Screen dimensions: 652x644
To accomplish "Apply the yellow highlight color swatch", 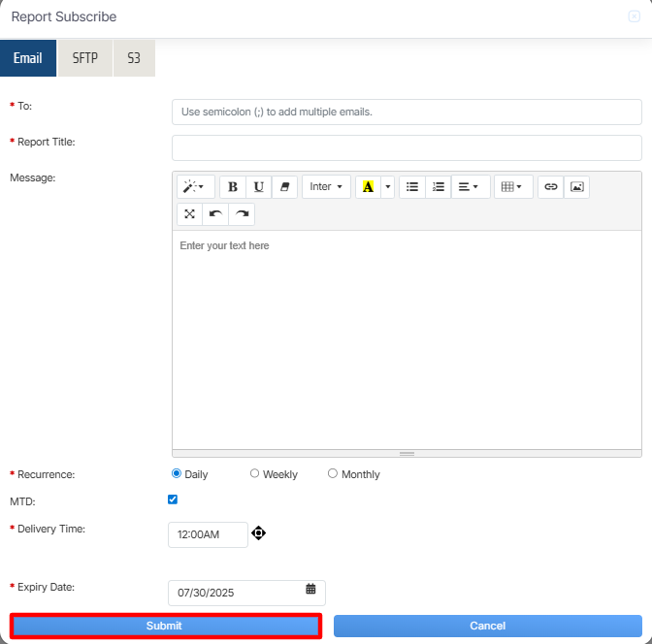I will (x=368, y=187).
